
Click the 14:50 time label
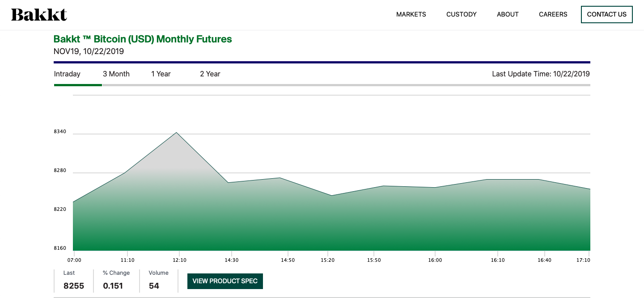pos(288,260)
